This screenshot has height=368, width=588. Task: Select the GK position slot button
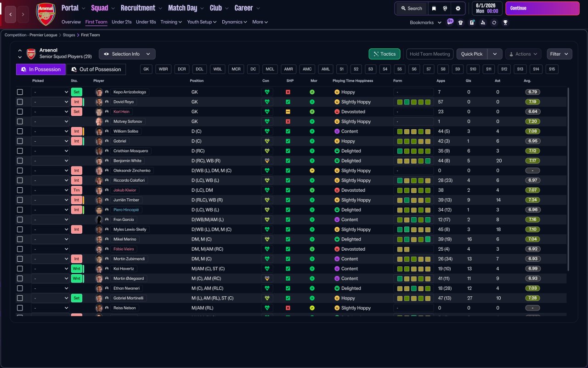tap(146, 69)
